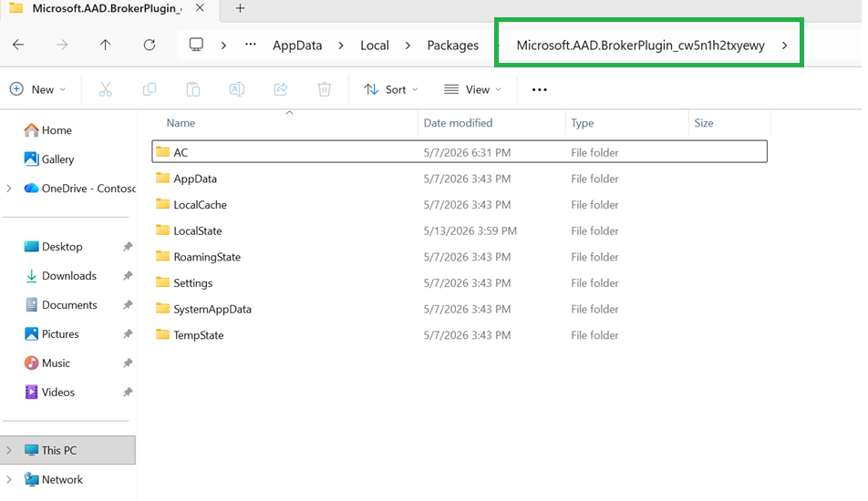Sort by Size column header
This screenshot has width=868, height=501.
tap(729, 123)
